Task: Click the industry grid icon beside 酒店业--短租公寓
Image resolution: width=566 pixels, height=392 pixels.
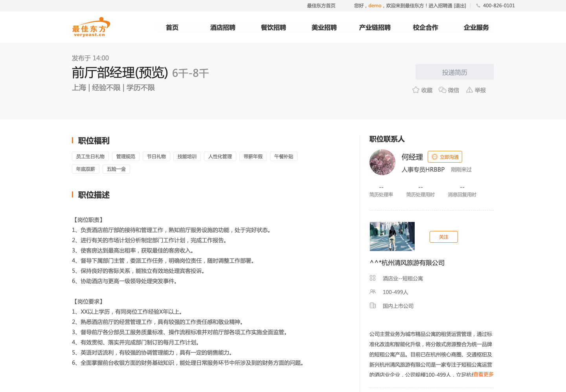Action: (373, 278)
